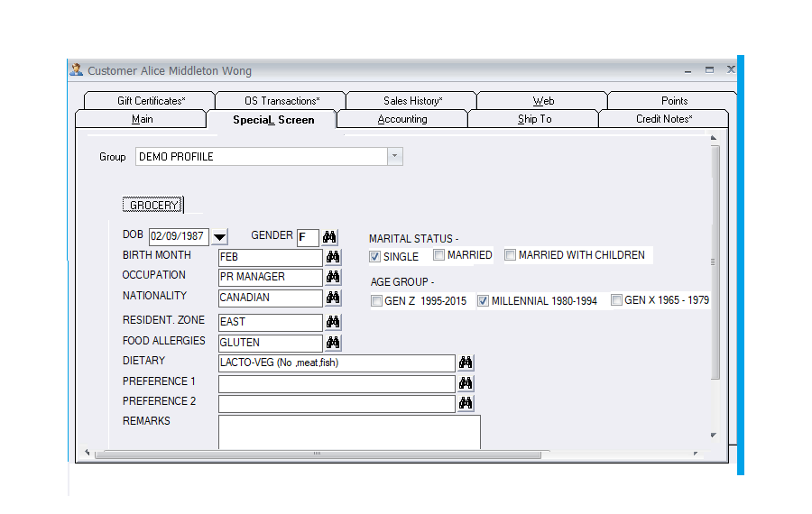Click the binoculars lookup next to GENDER
The width and height of the screenshot is (812, 514).
(329, 237)
